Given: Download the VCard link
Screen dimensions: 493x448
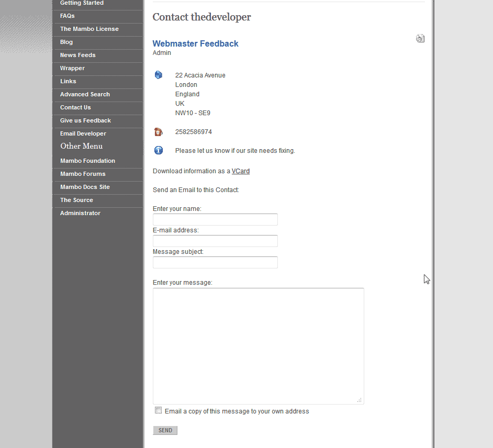Looking at the screenshot, I should point(241,171).
